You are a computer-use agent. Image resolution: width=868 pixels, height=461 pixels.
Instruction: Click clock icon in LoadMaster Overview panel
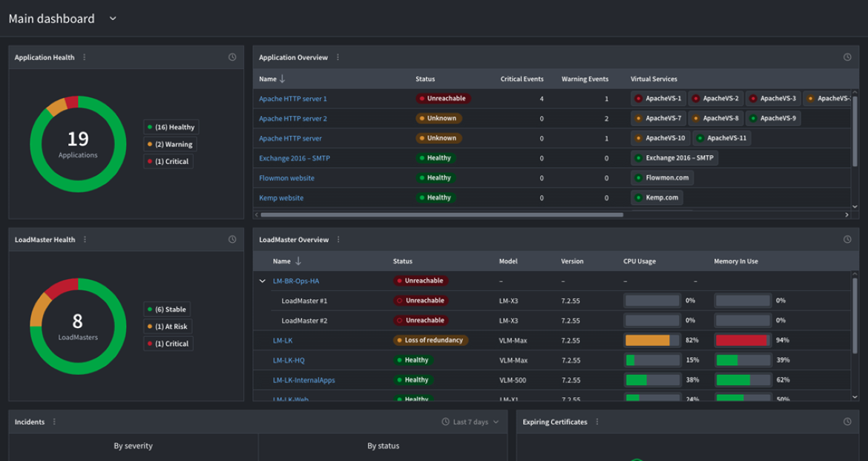click(x=847, y=240)
